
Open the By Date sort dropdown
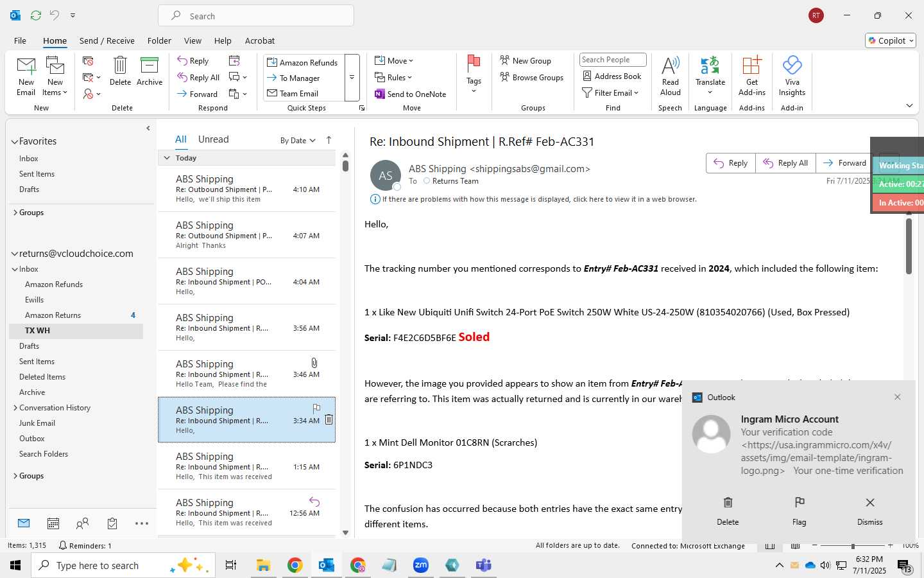298,140
